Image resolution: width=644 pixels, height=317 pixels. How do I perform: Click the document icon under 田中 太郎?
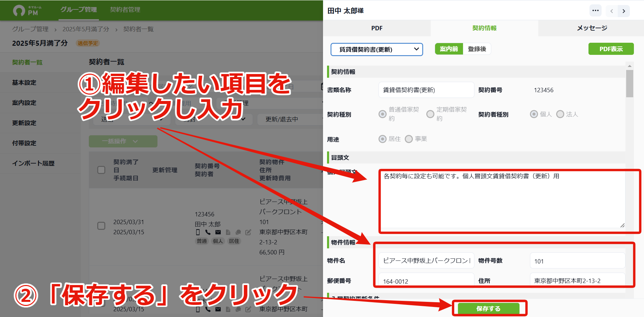point(228,232)
